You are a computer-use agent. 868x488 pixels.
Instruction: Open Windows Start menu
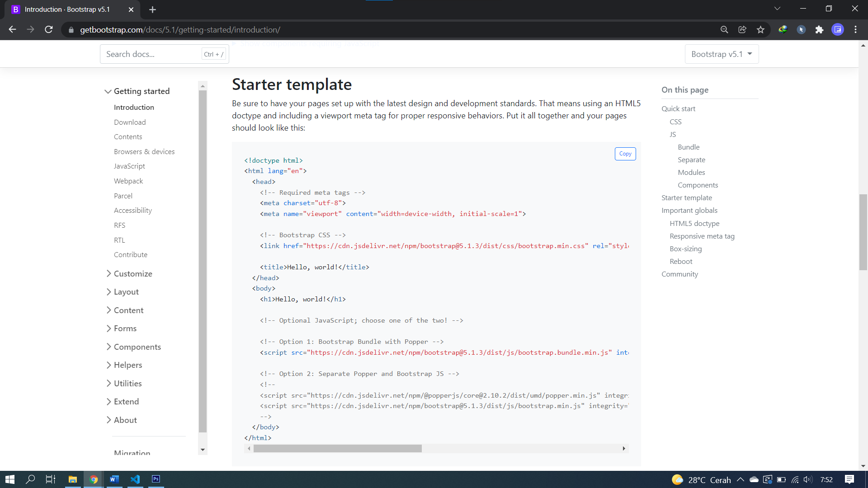tap(10, 479)
